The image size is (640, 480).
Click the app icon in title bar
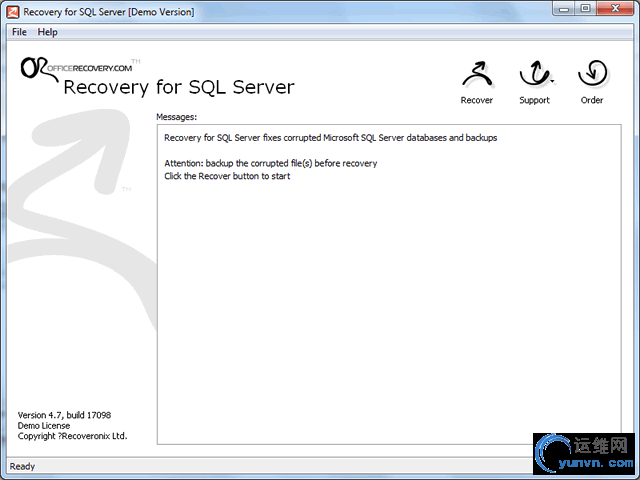click(x=13, y=12)
